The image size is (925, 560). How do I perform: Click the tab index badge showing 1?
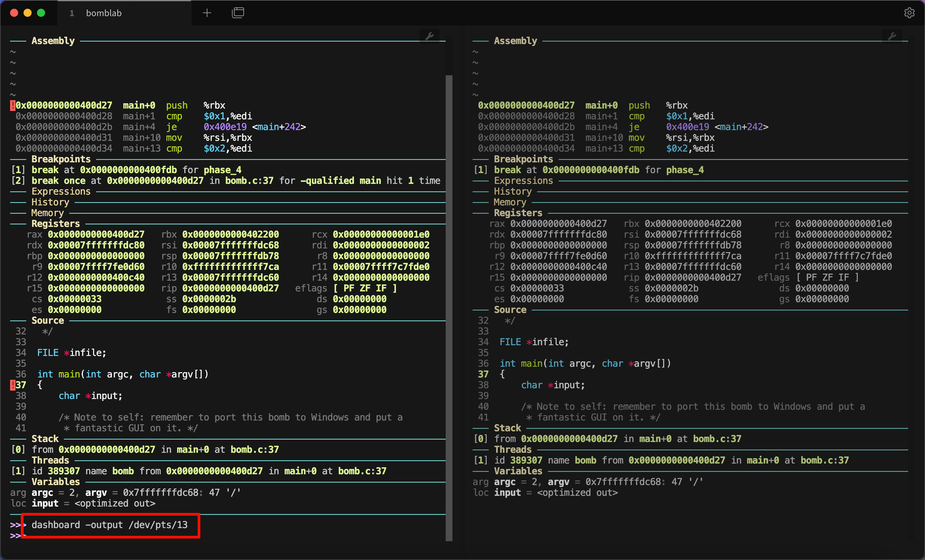coord(71,13)
